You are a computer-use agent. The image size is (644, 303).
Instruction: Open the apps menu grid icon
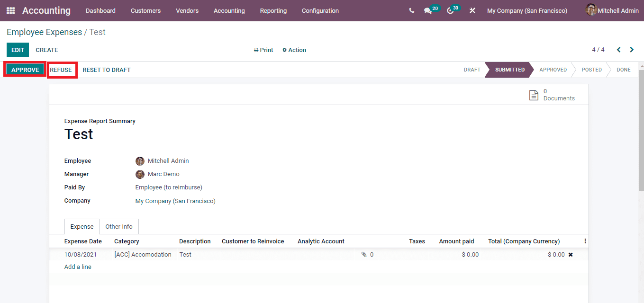click(10, 10)
